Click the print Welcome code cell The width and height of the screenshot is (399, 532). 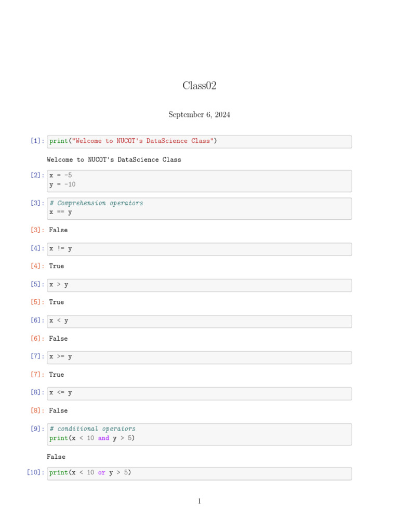point(199,141)
